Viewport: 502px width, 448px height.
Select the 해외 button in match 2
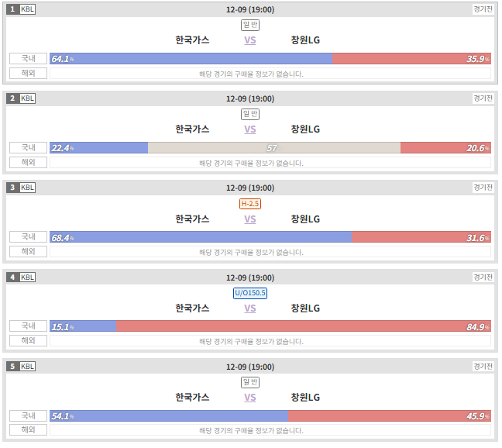28,162
